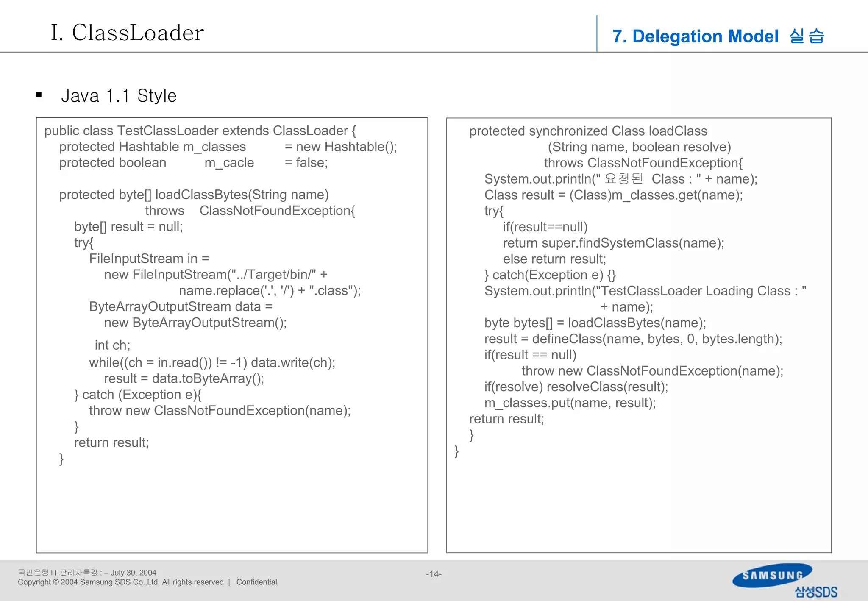Click the Samsung SDS logo
This screenshot has width=868, height=601.
[784, 580]
